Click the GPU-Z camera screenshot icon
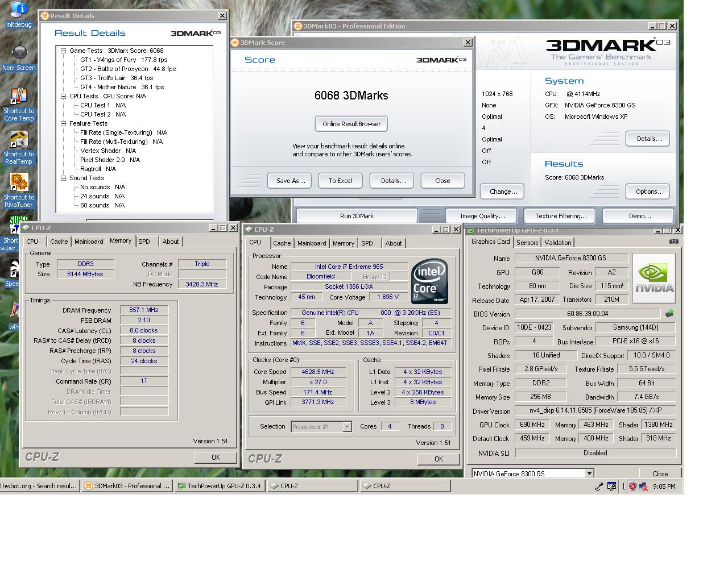The image size is (728, 582). tap(673, 242)
